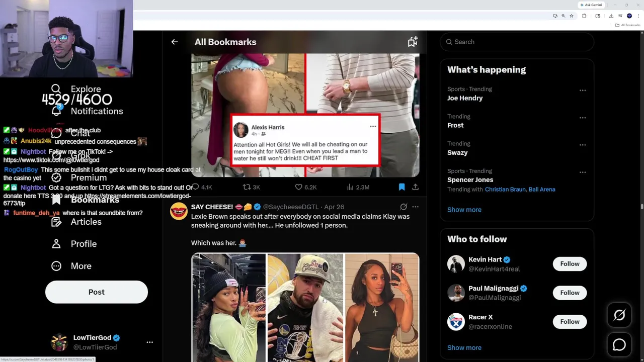The width and height of the screenshot is (644, 362).
Task: Open the Chrome media controls icon
Action: tap(620, 16)
